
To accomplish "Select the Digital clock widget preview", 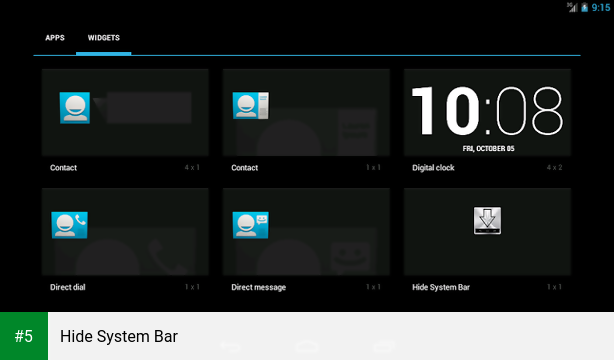I will (x=487, y=113).
